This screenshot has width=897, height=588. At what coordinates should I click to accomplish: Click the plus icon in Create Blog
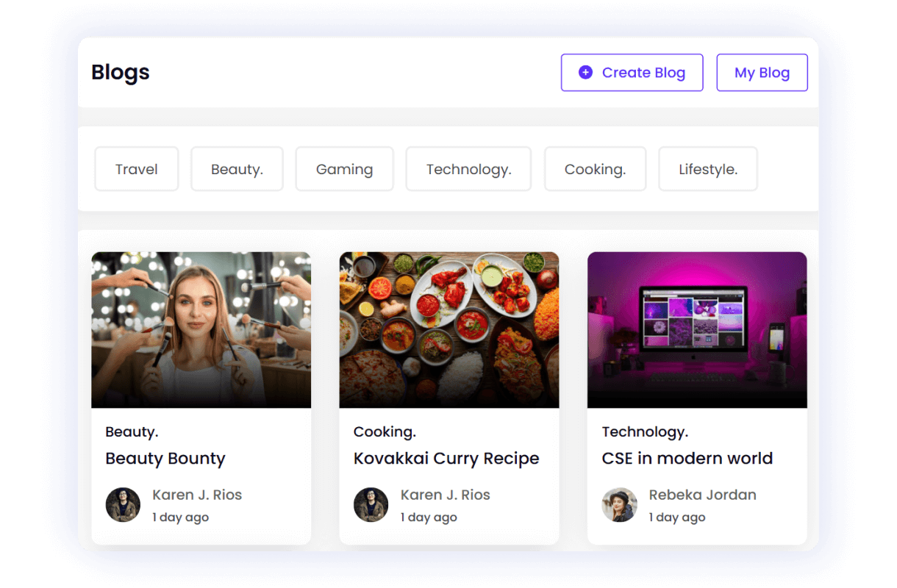(x=585, y=72)
